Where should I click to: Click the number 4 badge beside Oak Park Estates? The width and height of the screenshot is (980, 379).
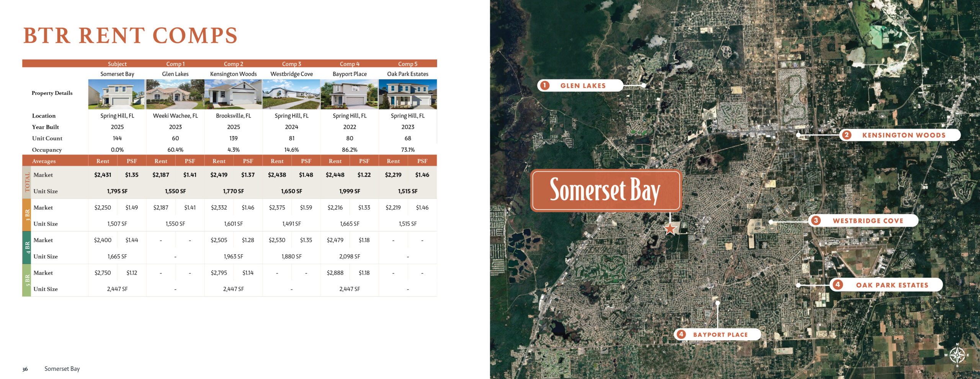pos(838,285)
